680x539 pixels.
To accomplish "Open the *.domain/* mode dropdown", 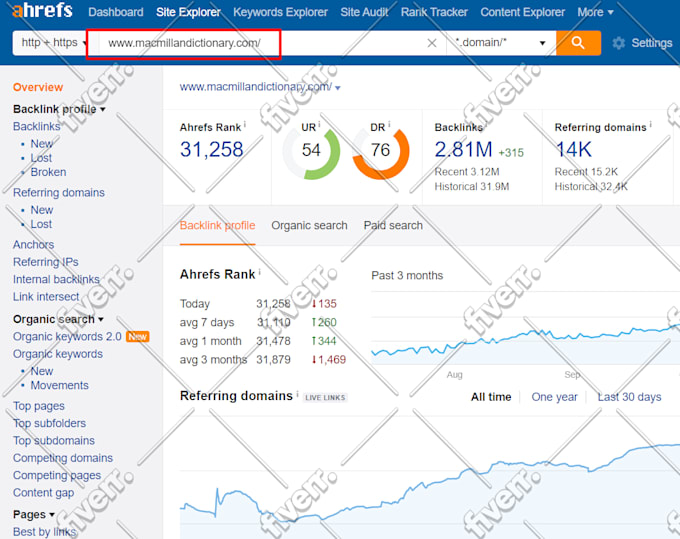I will 501,42.
